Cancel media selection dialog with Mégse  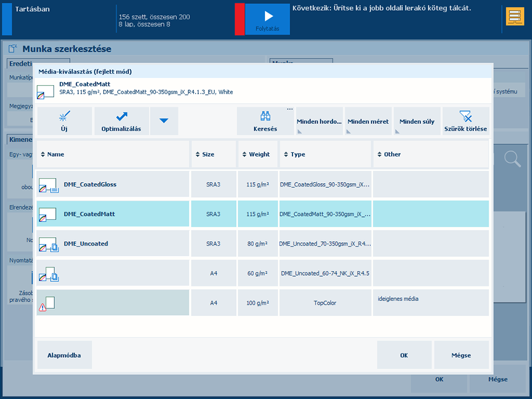pos(462,355)
